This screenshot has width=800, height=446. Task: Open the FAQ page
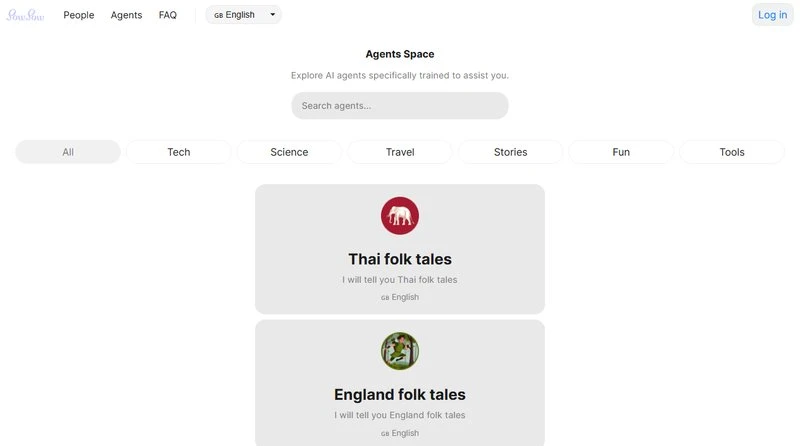point(168,15)
